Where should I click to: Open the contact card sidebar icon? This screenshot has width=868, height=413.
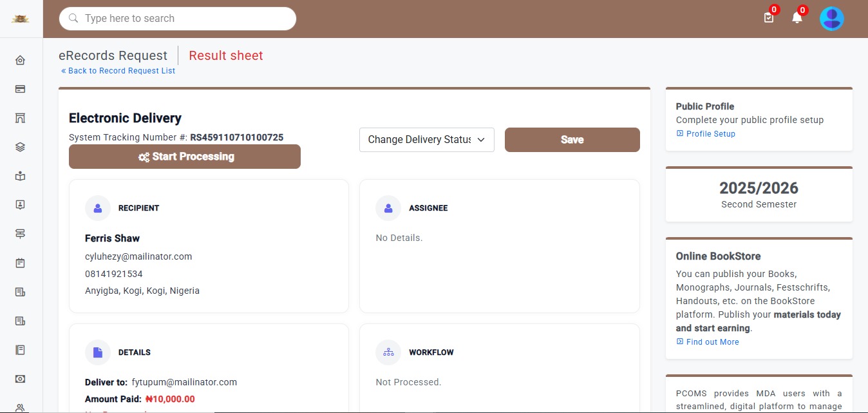coord(20,205)
